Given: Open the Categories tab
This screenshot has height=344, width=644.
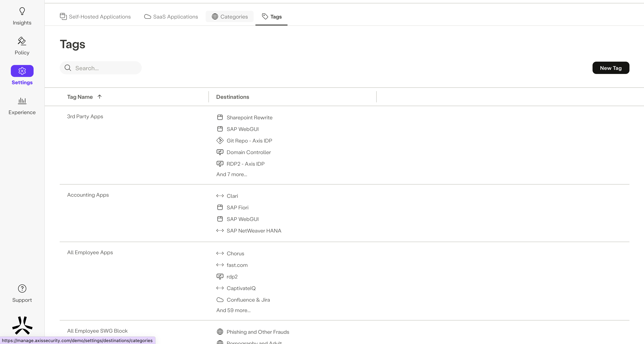Looking at the screenshot, I should coord(230,16).
